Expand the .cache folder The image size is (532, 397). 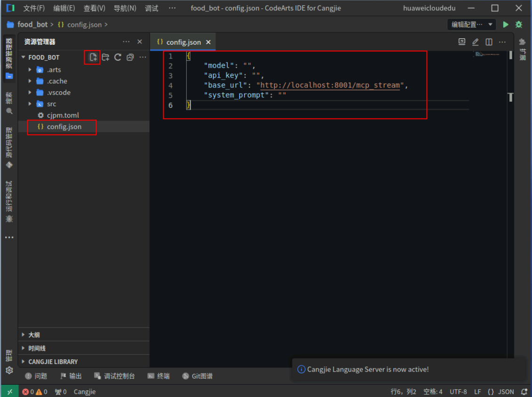[30, 81]
